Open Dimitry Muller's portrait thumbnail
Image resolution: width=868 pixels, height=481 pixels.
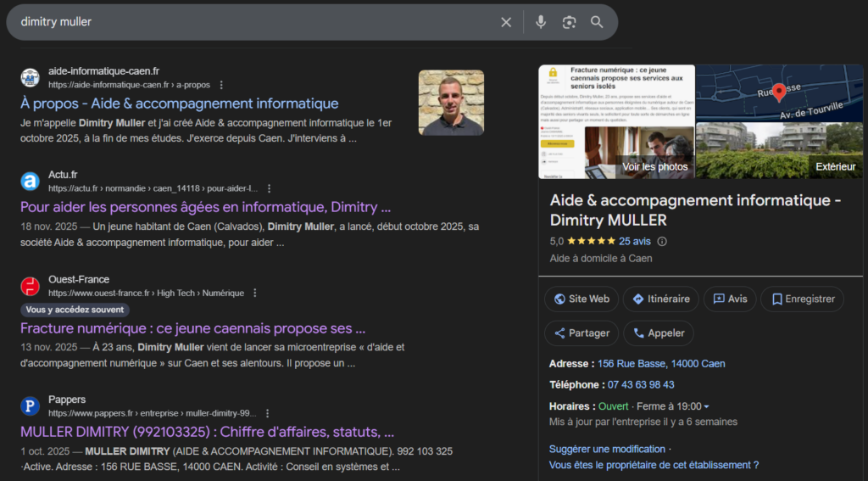(x=451, y=103)
